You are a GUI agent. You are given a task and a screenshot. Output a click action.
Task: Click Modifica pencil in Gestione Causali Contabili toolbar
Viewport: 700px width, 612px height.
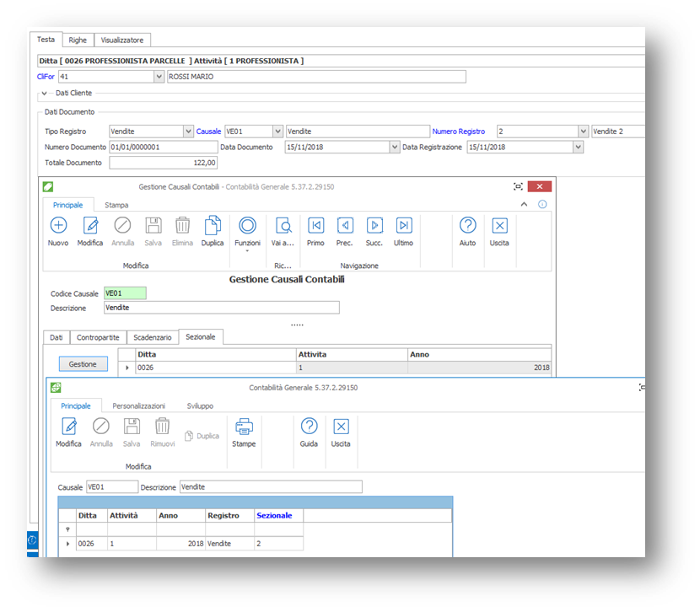click(x=90, y=226)
